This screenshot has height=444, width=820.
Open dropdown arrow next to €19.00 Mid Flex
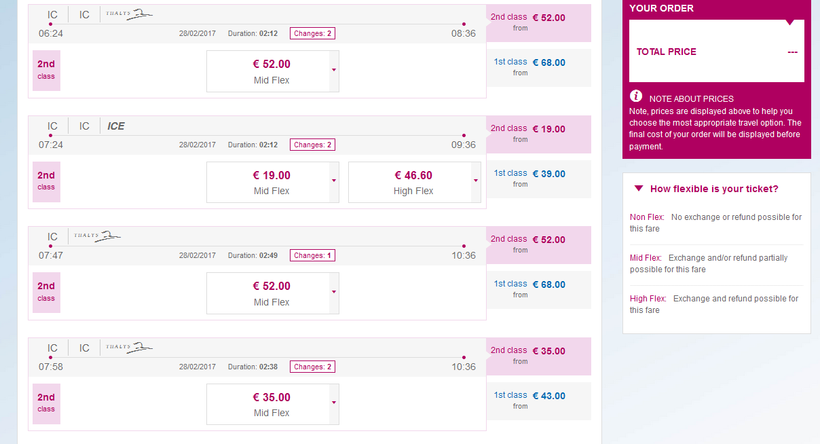click(x=333, y=181)
